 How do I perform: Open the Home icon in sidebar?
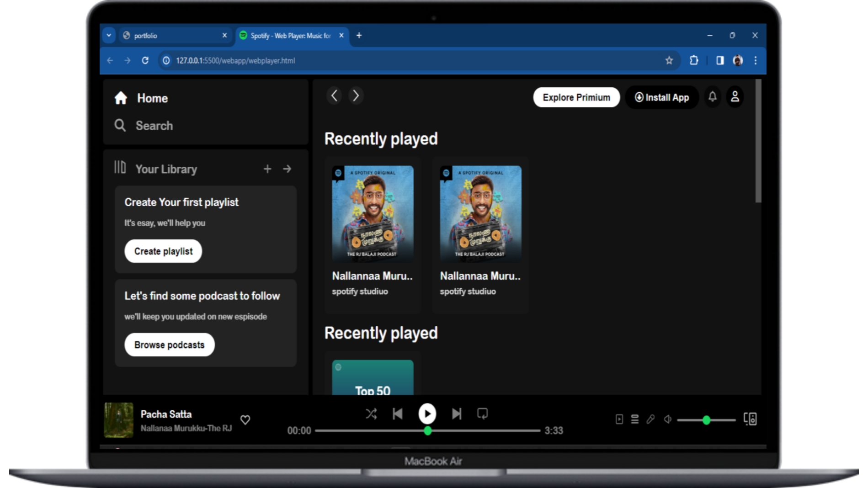121,98
